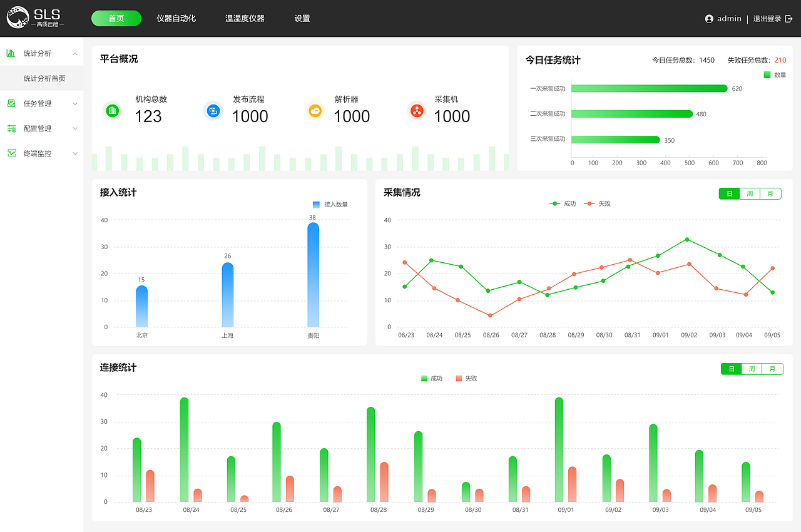
Task: Select 统计分析首页 in the sidebar
Action: (41, 78)
